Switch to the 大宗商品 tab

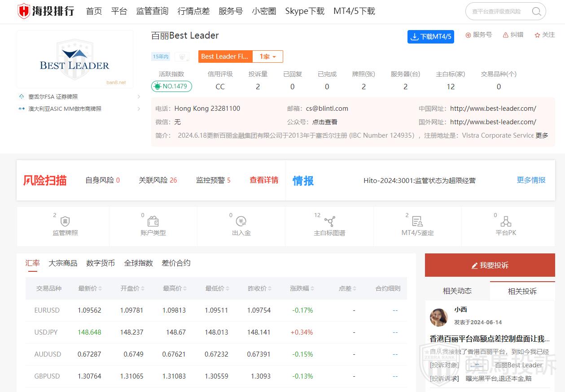click(x=63, y=263)
